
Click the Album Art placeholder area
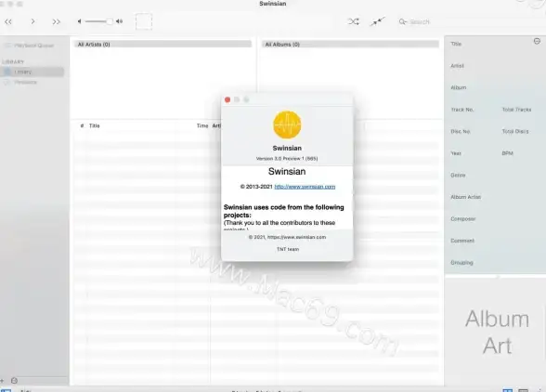(496, 332)
